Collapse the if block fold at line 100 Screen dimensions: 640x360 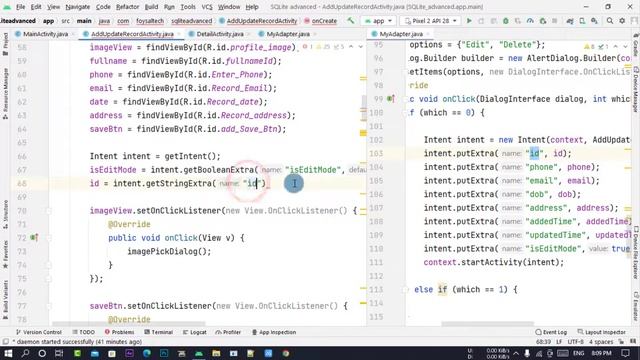(406, 113)
